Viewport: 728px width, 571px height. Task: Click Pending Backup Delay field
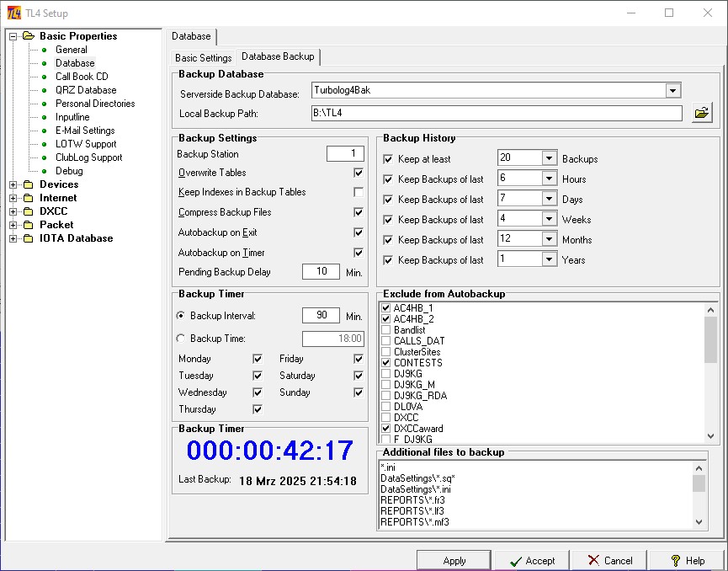coord(321,272)
